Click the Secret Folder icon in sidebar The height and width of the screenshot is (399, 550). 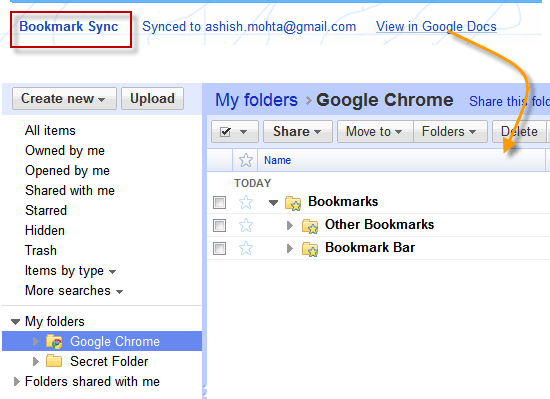(x=54, y=361)
